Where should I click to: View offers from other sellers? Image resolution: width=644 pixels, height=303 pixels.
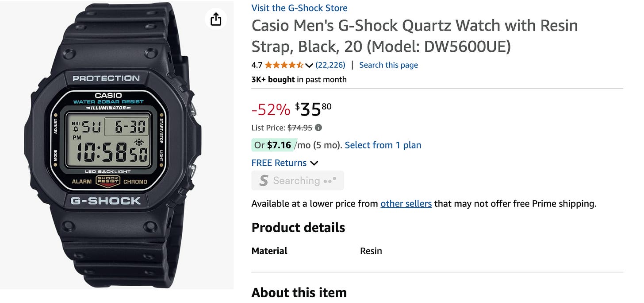(406, 203)
